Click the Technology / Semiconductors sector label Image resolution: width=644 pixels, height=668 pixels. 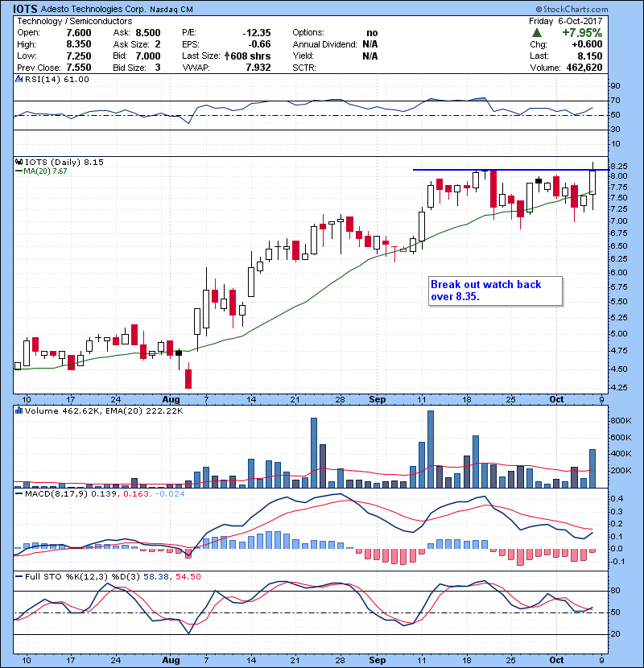click(75, 21)
